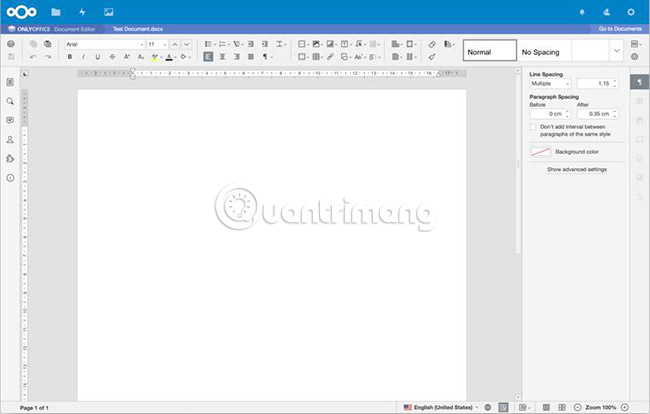
Task: Select the 'No Spacing' style
Action: pos(561,50)
